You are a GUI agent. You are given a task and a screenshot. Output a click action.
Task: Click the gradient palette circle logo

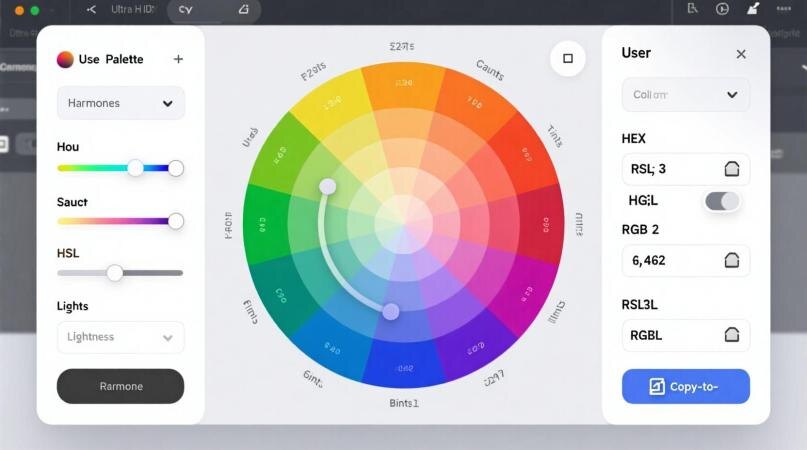point(65,60)
